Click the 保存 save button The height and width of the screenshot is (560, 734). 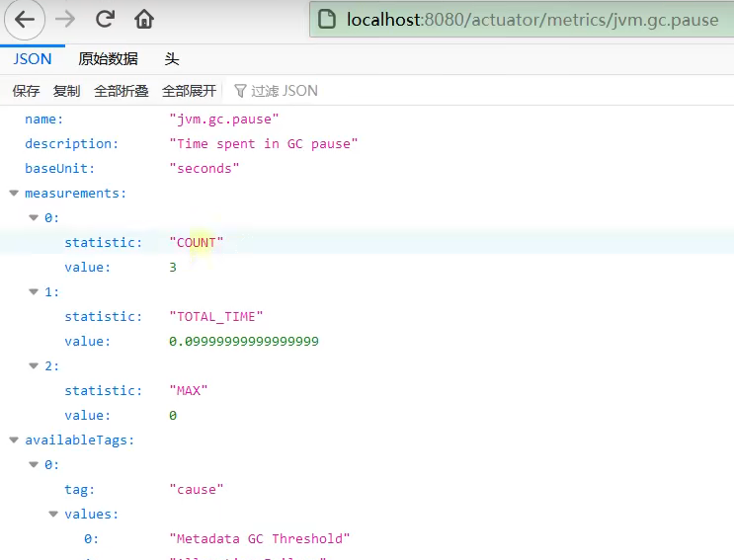(x=26, y=91)
